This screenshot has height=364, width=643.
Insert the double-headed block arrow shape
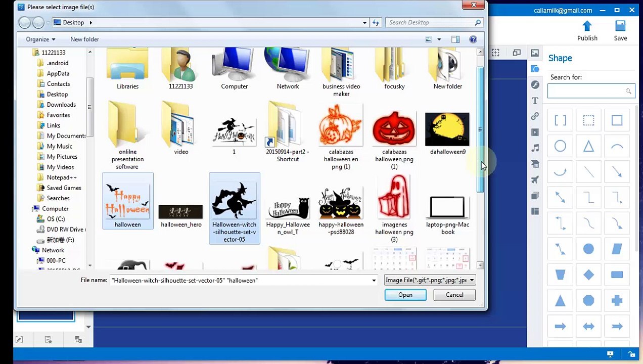click(588, 327)
